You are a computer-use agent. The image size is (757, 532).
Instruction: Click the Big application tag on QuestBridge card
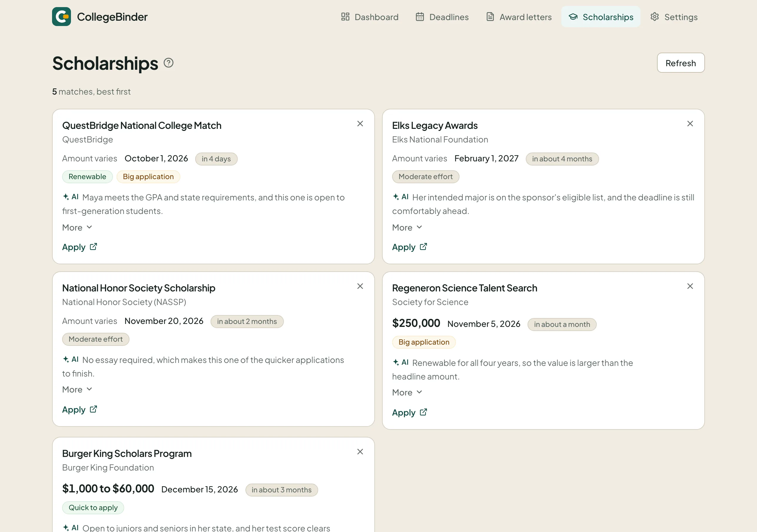pyautogui.click(x=148, y=177)
